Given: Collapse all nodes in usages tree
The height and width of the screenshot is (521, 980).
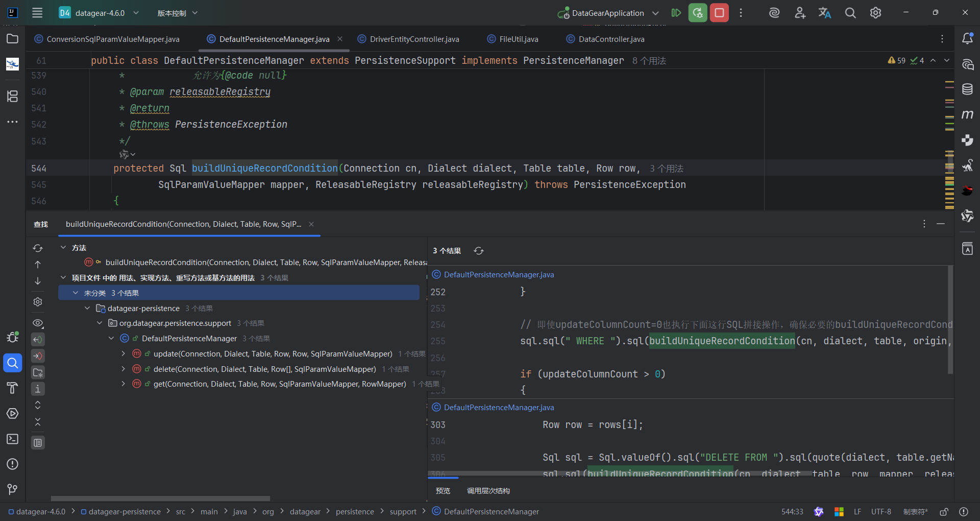Looking at the screenshot, I should pos(38,422).
